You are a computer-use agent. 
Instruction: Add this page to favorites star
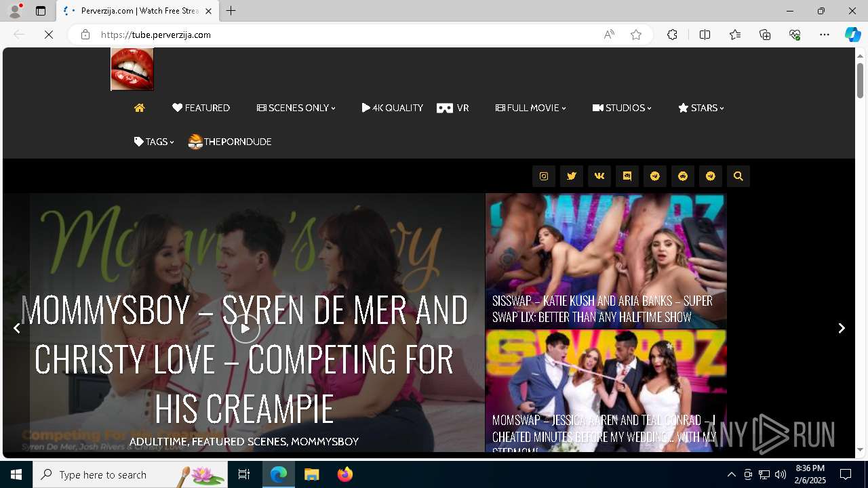(636, 35)
